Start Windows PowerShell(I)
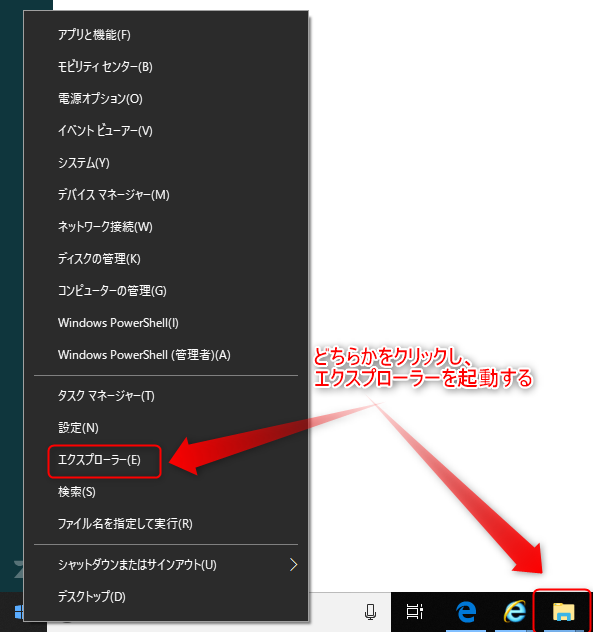The width and height of the screenshot is (593, 632). coord(166,323)
